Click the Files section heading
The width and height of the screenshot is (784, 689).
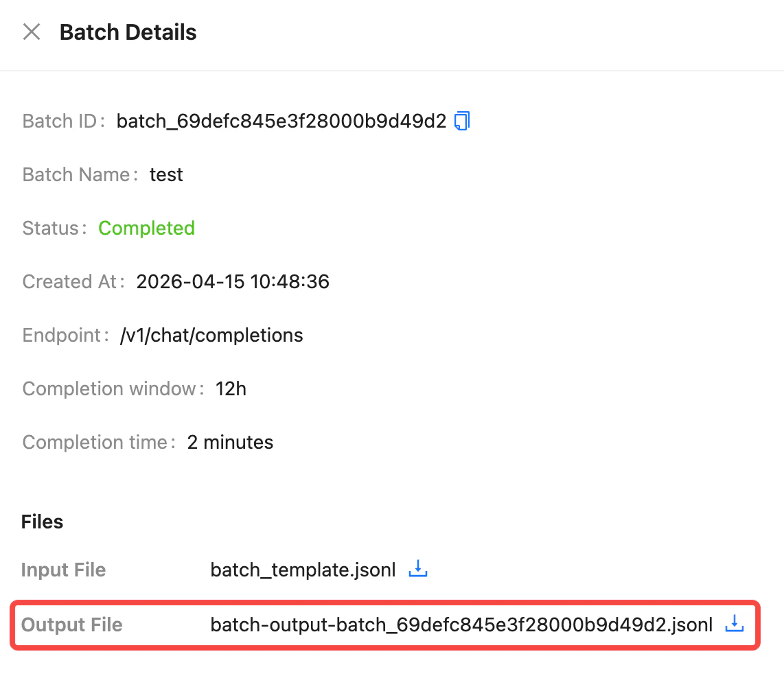pos(42,522)
